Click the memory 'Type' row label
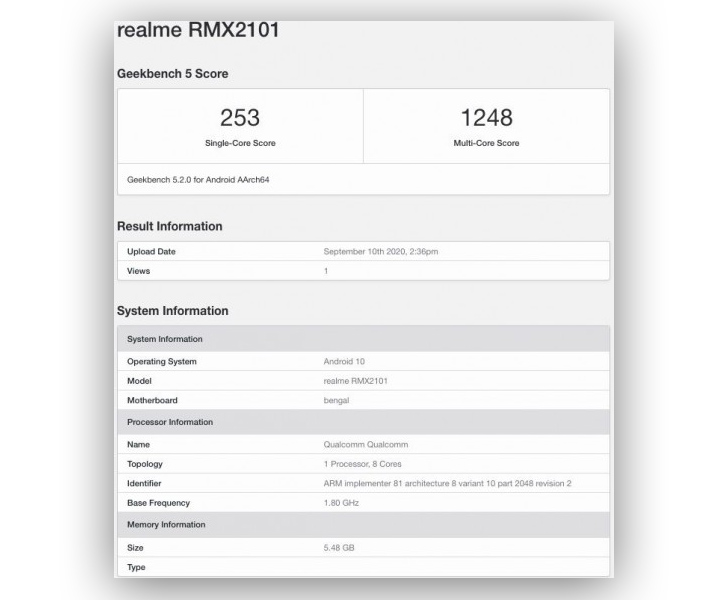The image size is (728, 600). pyautogui.click(x=136, y=567)
